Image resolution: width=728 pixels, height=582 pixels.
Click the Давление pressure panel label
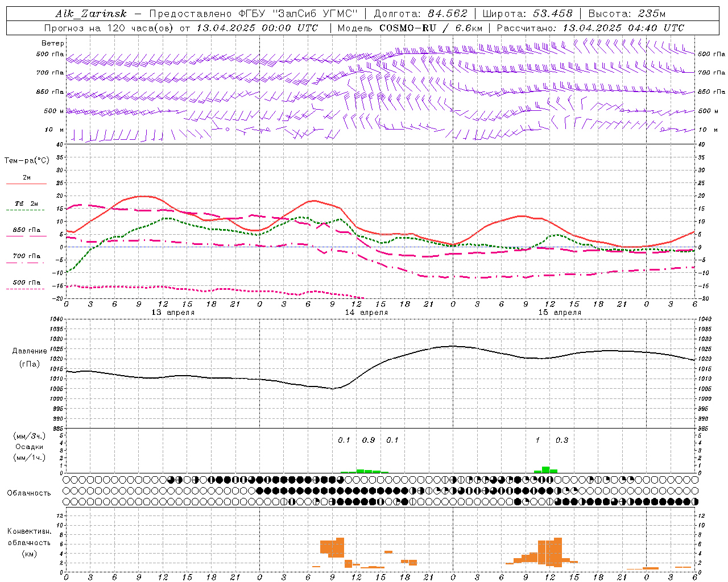pyautogui.click(x=30, y=351)
